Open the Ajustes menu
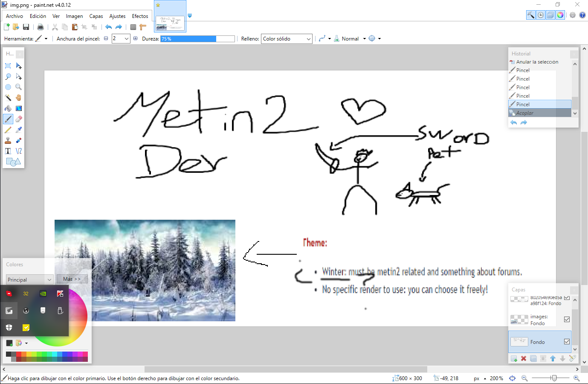The image size is (588, 384). 117,16
